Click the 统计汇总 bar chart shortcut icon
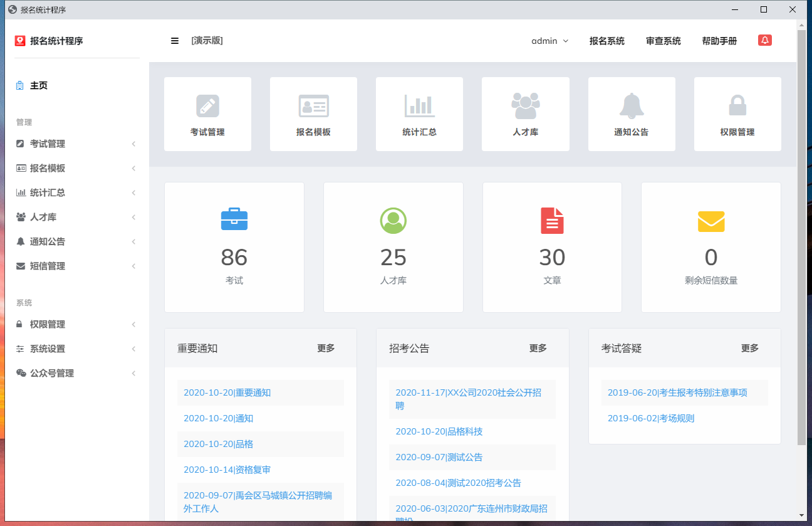 pyautogui.click(x=420, y=106)
